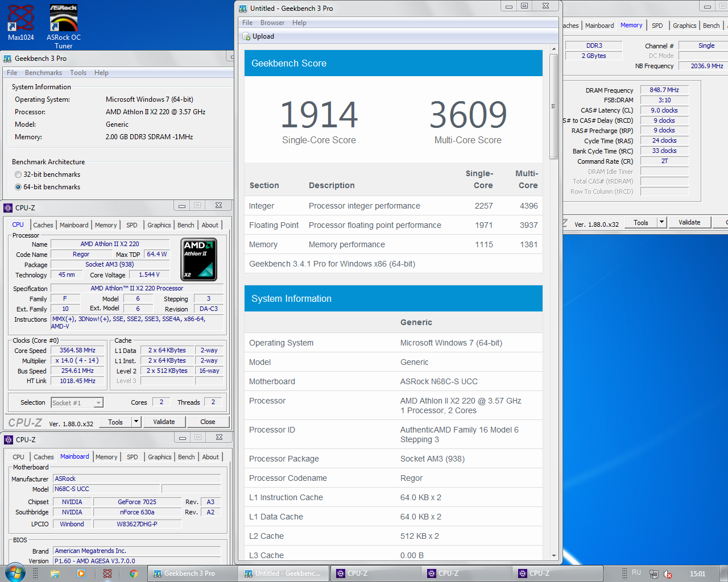Open the File menu in the Untitled Geekbench window

[247, 23]
